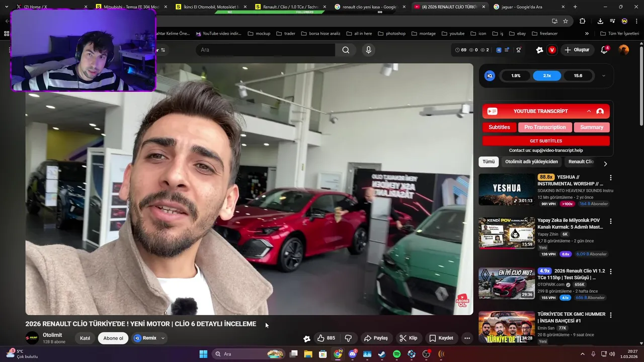Select the Renault Clio filter chip
Image resolution: width=644 pixels, height=362 pixels.
pos(581,161)
